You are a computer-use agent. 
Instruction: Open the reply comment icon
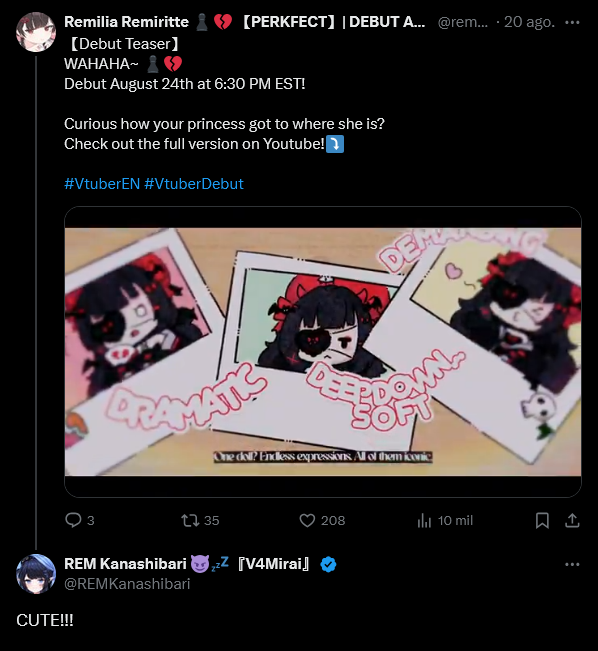coord(74,520)
